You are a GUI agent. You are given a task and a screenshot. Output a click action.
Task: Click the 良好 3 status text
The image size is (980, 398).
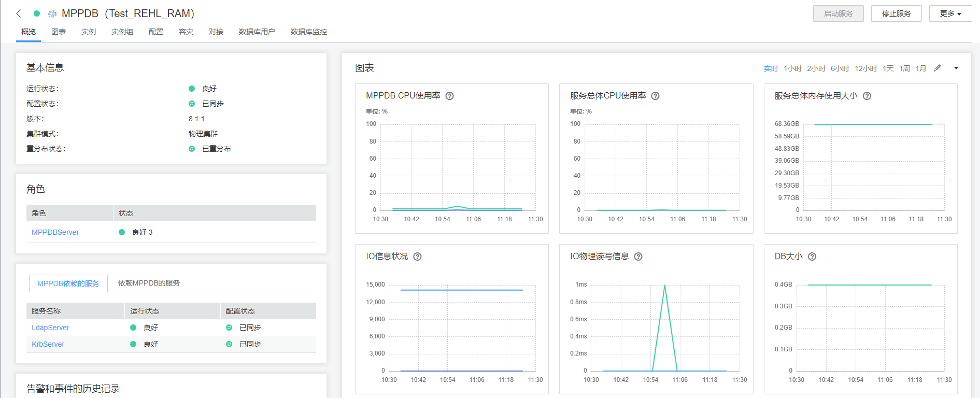pos(143,232)
